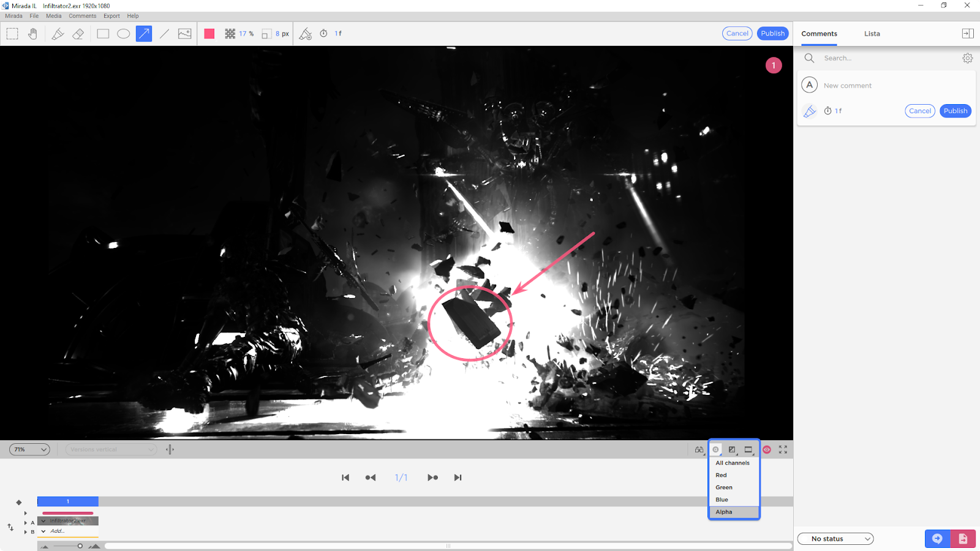The width and height of the screenshot is (980, 551).
Task: Click the annotation pen icon in the new comment card
Action: coord(810,111)
